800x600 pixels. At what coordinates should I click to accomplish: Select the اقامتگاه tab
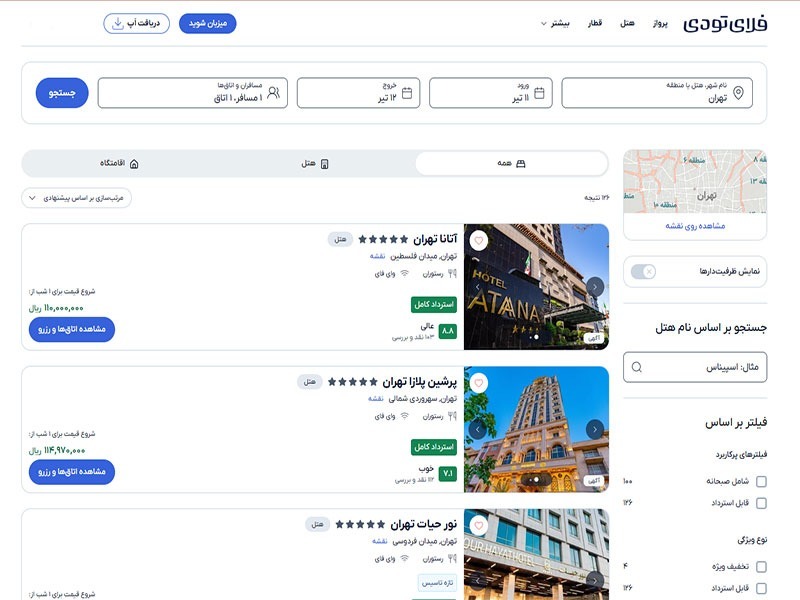pyautogui.click(x=119, y=164)
